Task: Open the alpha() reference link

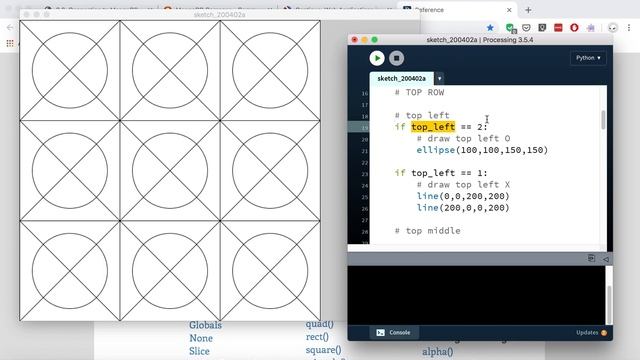Action: coord(438,352)
